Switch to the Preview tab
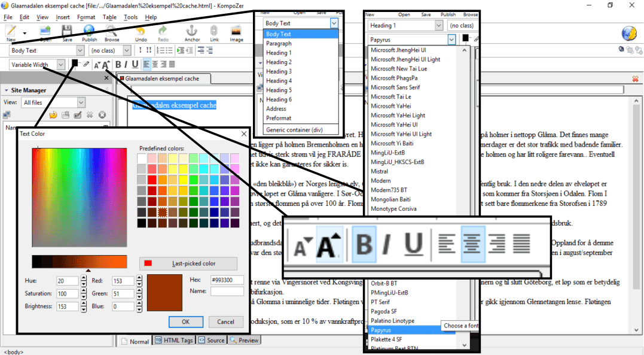Screen dimensions: 644x355 tap(244, 340)
